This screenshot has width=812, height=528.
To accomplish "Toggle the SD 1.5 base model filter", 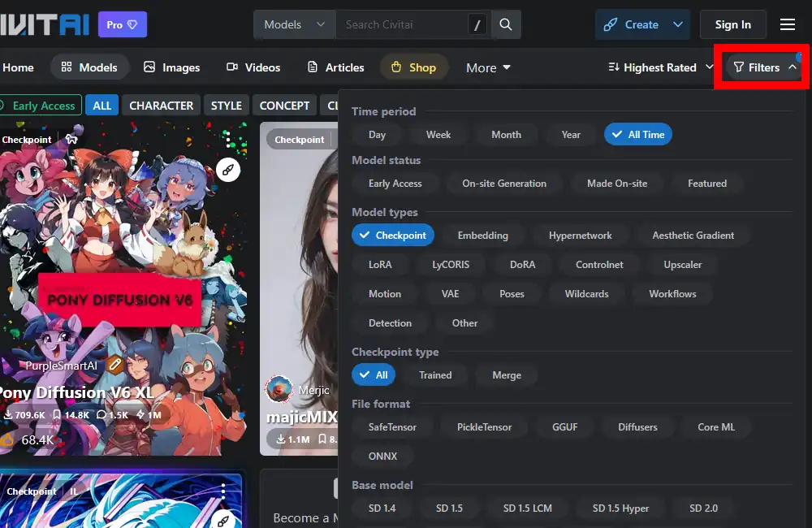I will coord(449,509).
